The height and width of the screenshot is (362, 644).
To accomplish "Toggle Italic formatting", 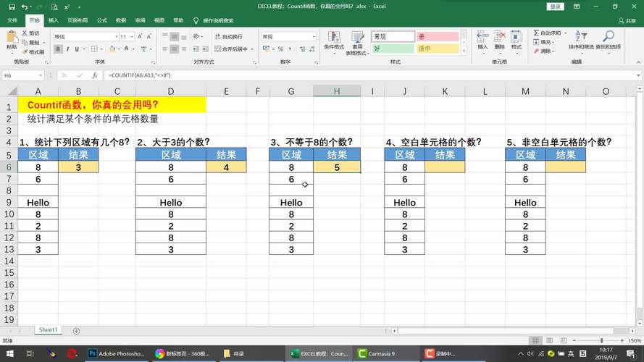I will (68, 49).
